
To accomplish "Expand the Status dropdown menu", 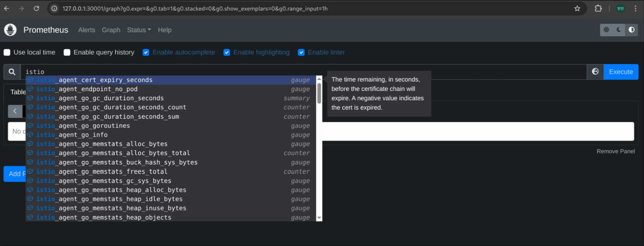I will 139,30.
